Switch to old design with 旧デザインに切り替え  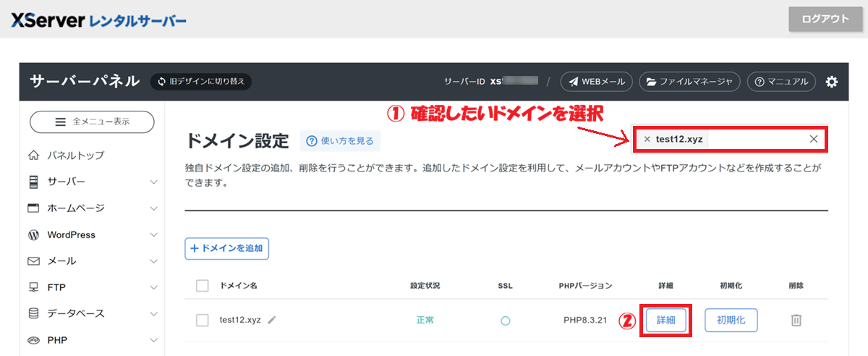click(x=200, y=82)
